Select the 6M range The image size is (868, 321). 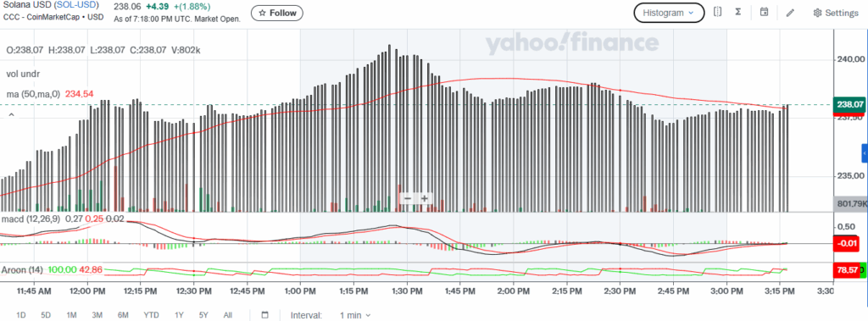(123, 315)
